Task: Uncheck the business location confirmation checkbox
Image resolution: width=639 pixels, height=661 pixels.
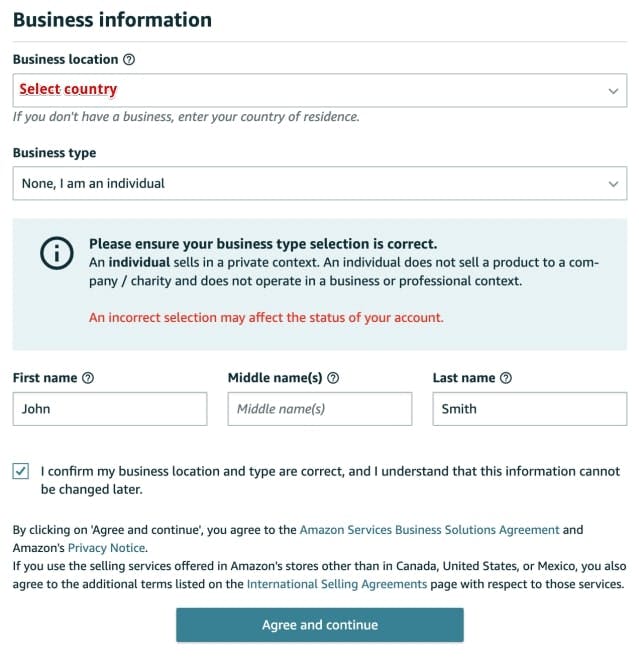Action: [21, 471]
